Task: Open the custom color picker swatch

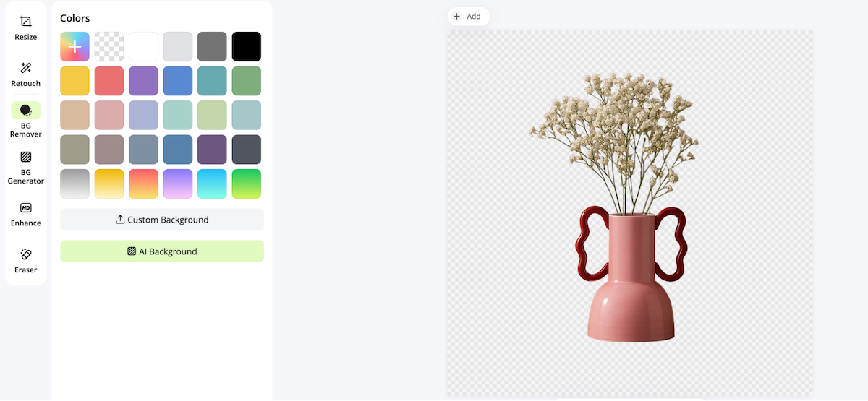Action: [x=75, y=46]
